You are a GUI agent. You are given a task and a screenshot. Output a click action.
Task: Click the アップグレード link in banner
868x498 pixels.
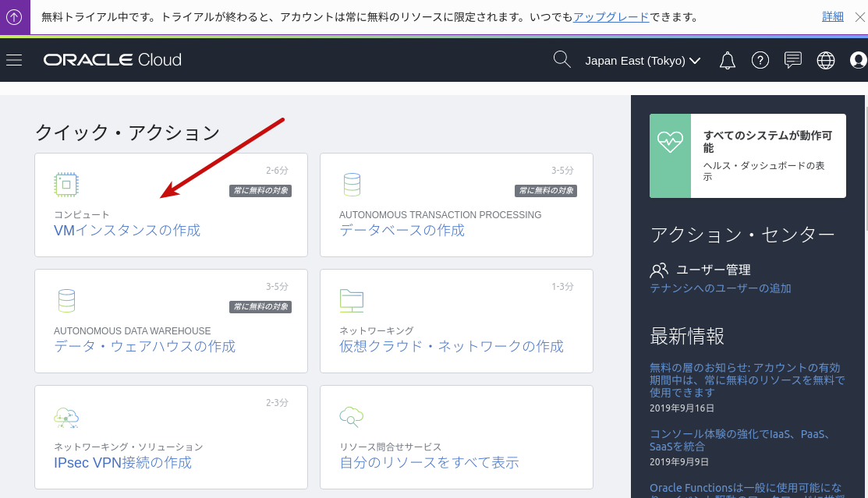click(x=611, y=17)
